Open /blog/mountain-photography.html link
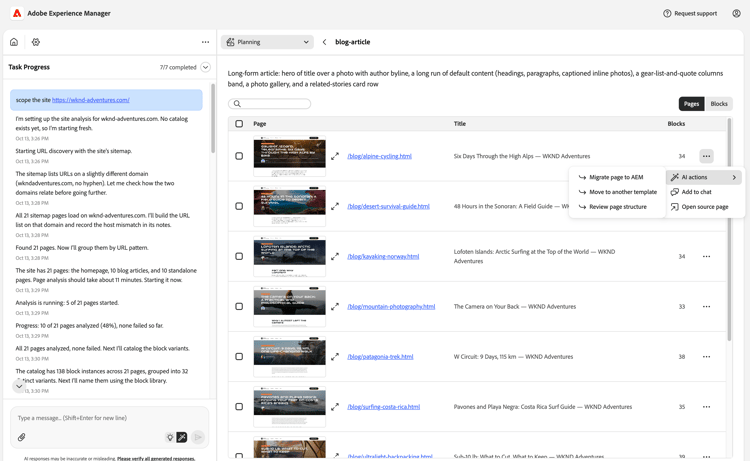 (x=391, y=307)
